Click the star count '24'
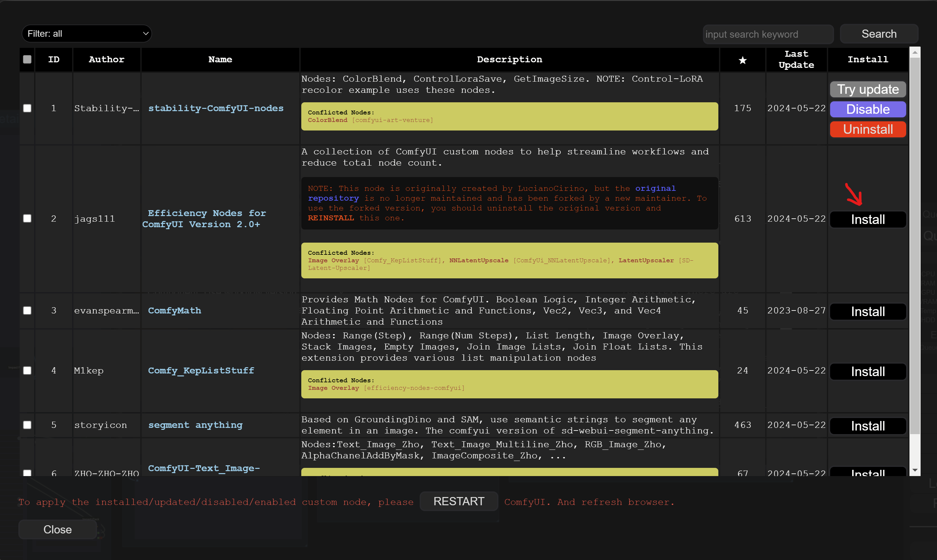 743,370
